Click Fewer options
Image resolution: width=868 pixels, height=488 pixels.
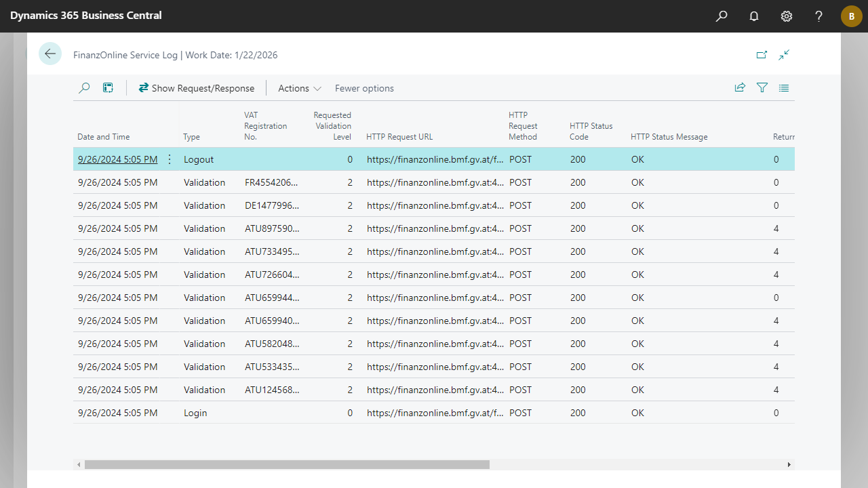364,88
